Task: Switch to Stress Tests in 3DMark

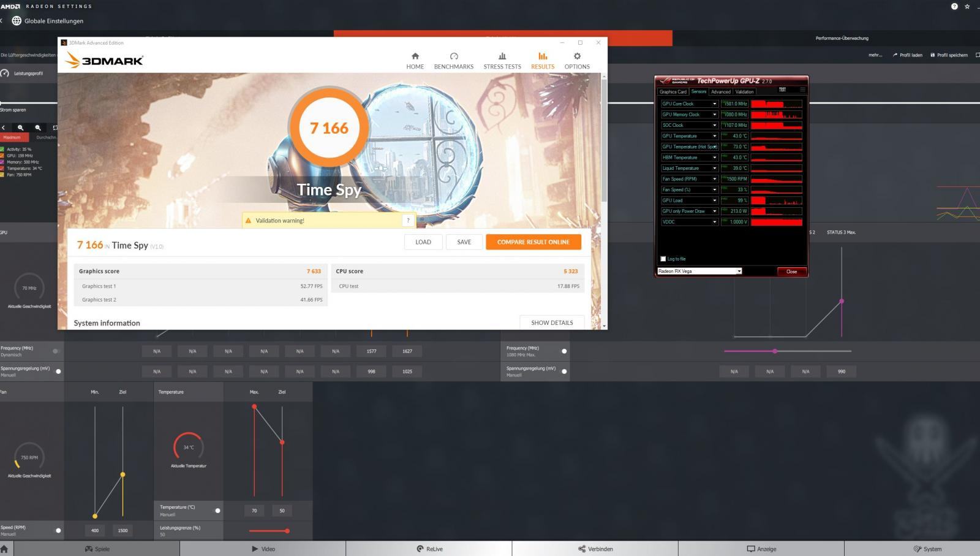Action: click(x=502, y=61)
